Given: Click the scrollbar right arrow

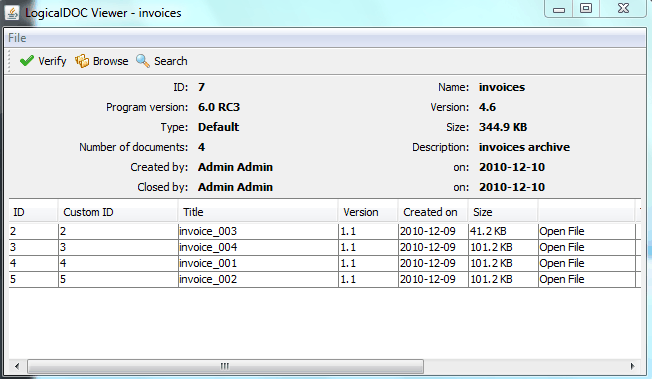Looking at the screenshot, I should pos(632,367).
